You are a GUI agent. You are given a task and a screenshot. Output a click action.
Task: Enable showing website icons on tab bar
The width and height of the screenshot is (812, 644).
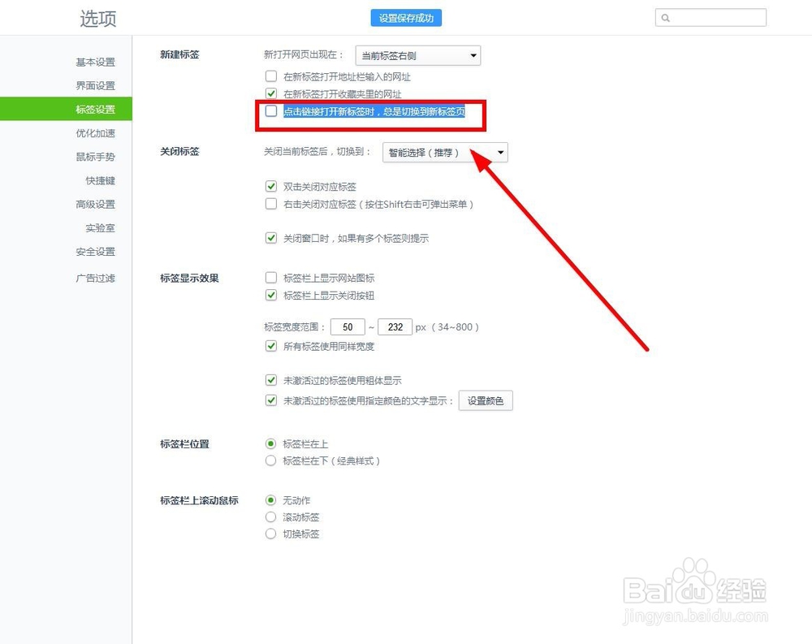click(271, 277)
